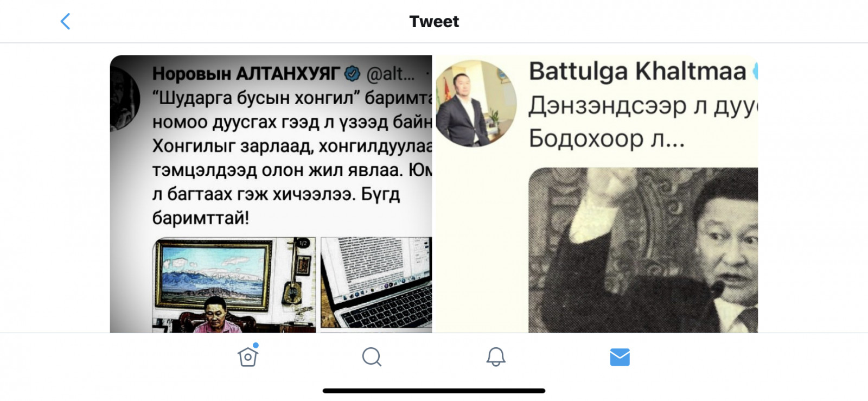Tap the 1/2 image counter badge
Screen dimensions: 868x401
coord(303,243)
